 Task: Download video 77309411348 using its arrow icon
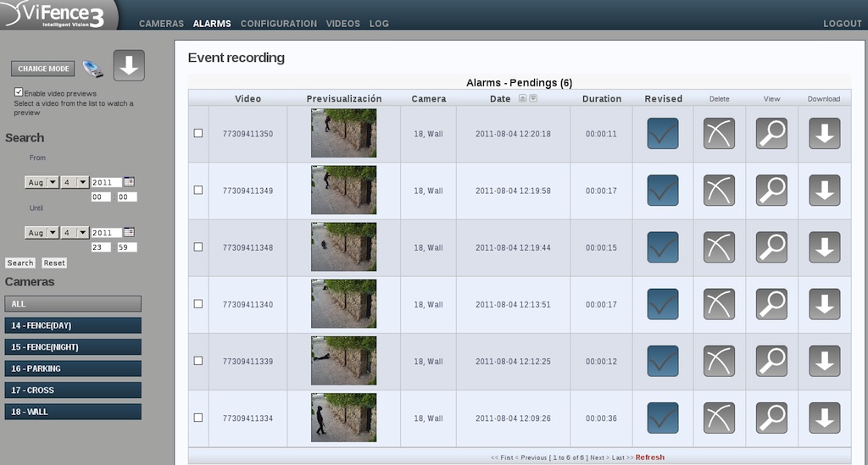[824, 247]
